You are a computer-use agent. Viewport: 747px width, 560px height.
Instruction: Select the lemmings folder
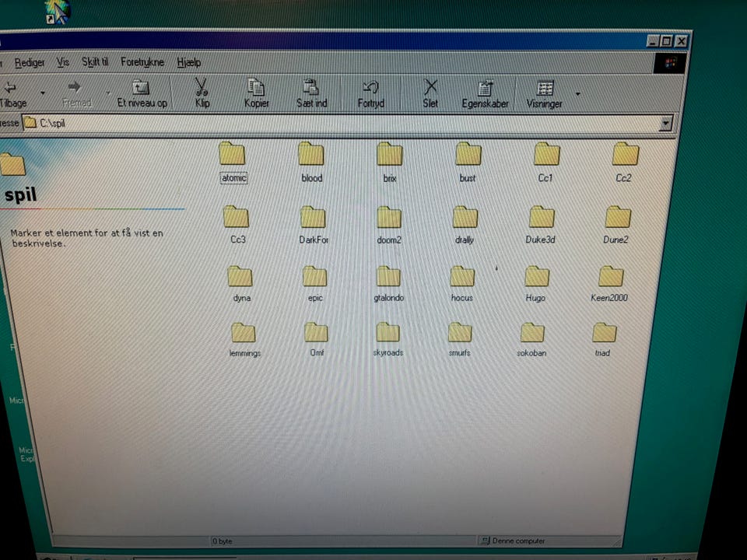(244, 340)
